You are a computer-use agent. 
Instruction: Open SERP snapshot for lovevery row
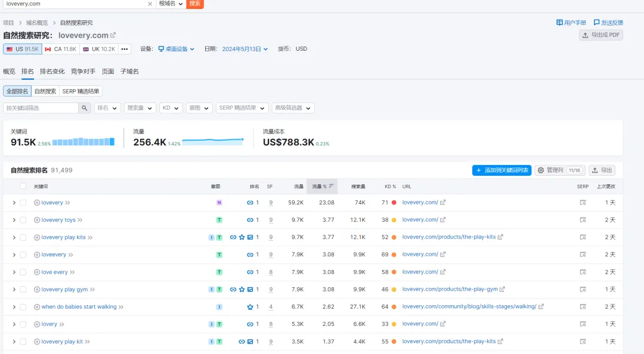pyautogui.click(x=583, y=203)
